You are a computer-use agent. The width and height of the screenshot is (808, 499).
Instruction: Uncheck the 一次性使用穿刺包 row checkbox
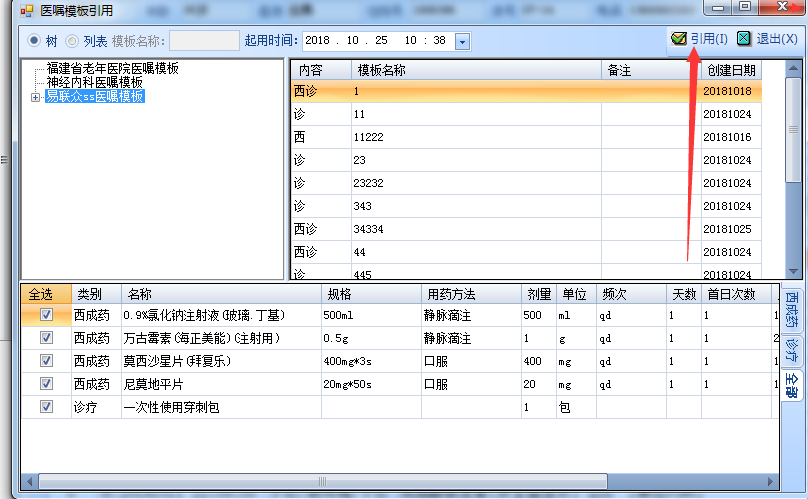[x=46, y=407]
